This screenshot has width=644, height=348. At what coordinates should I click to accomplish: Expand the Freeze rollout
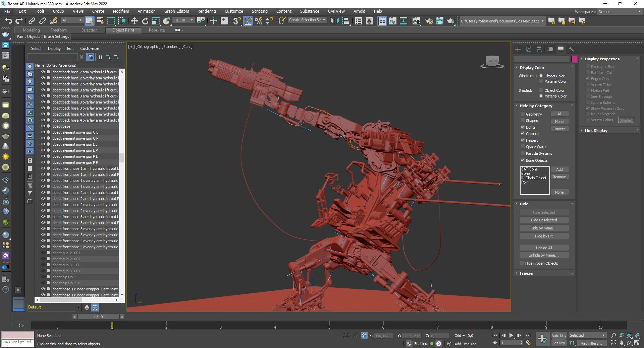click(526, 273)
